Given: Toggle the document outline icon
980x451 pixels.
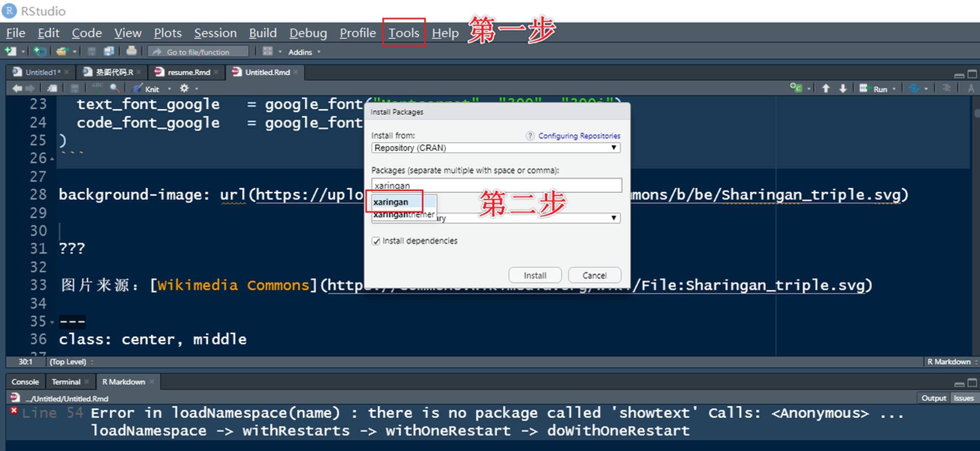Looking at the screenshot, I should tap(947, 88).
